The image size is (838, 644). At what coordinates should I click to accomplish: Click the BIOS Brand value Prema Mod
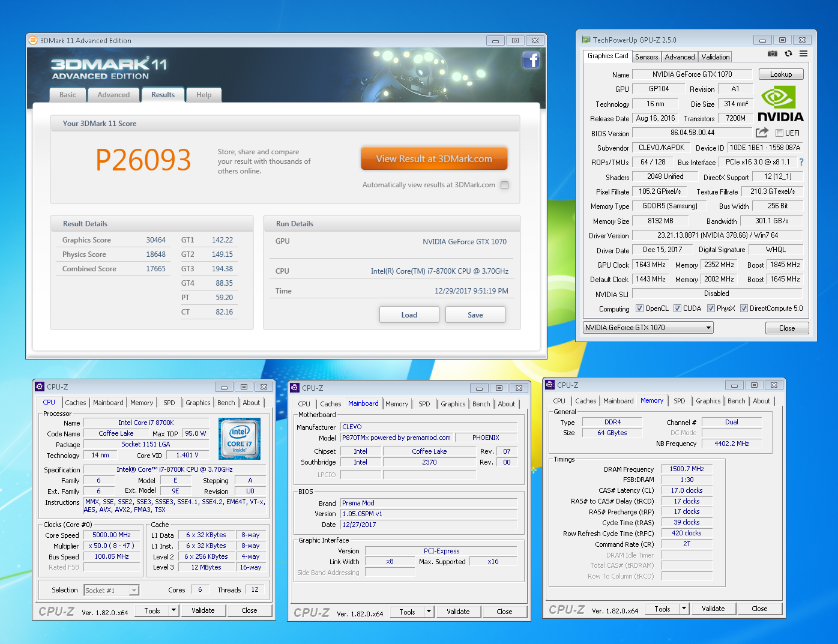429,503
